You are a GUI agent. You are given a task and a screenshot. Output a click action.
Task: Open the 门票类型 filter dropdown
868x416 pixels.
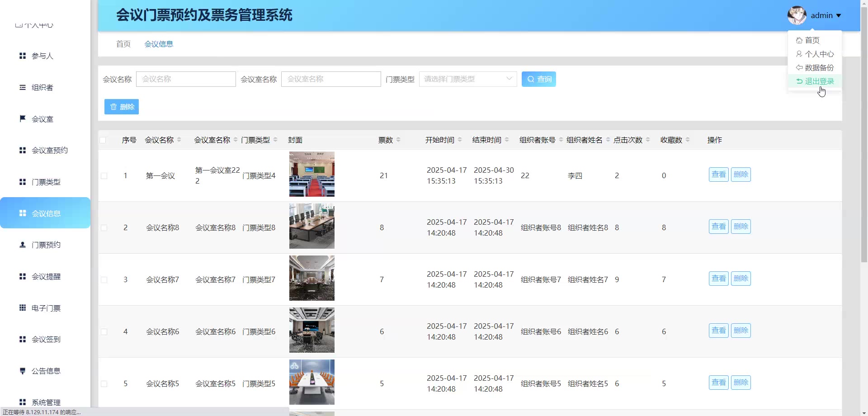[467, 79]
